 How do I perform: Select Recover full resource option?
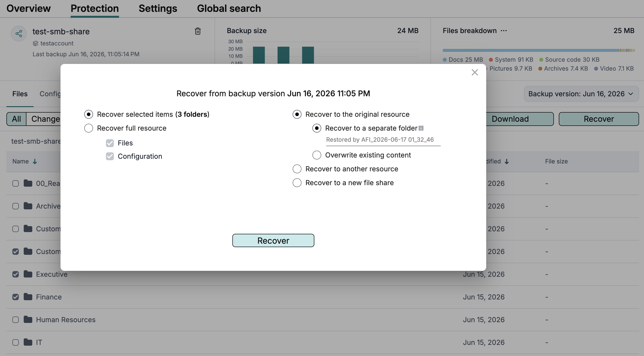88,128
